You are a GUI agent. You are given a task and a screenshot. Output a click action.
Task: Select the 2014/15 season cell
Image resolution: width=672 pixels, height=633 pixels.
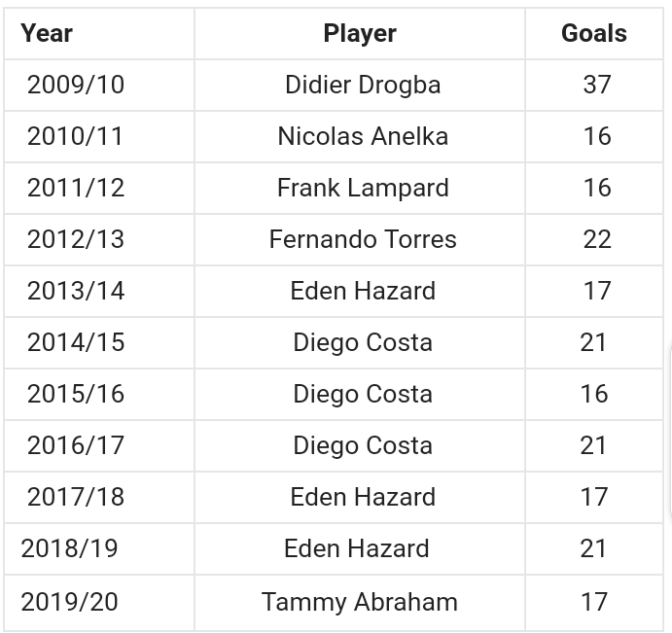point(76,342)
